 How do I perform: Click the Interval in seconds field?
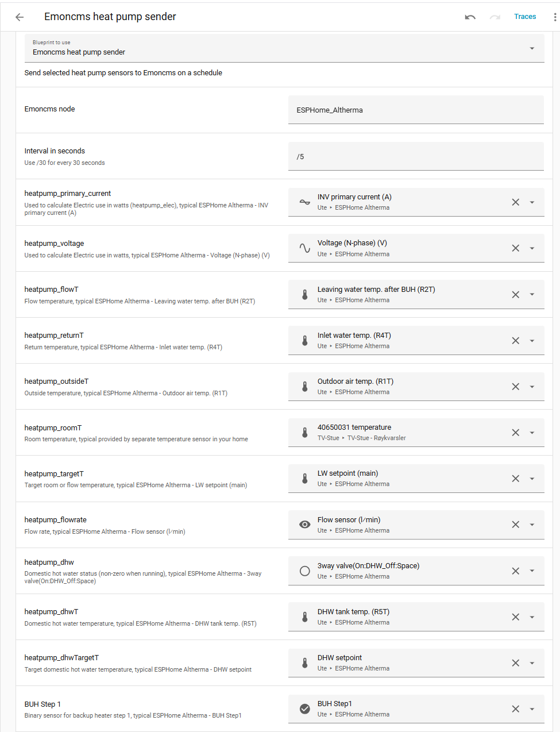[415, 156]
